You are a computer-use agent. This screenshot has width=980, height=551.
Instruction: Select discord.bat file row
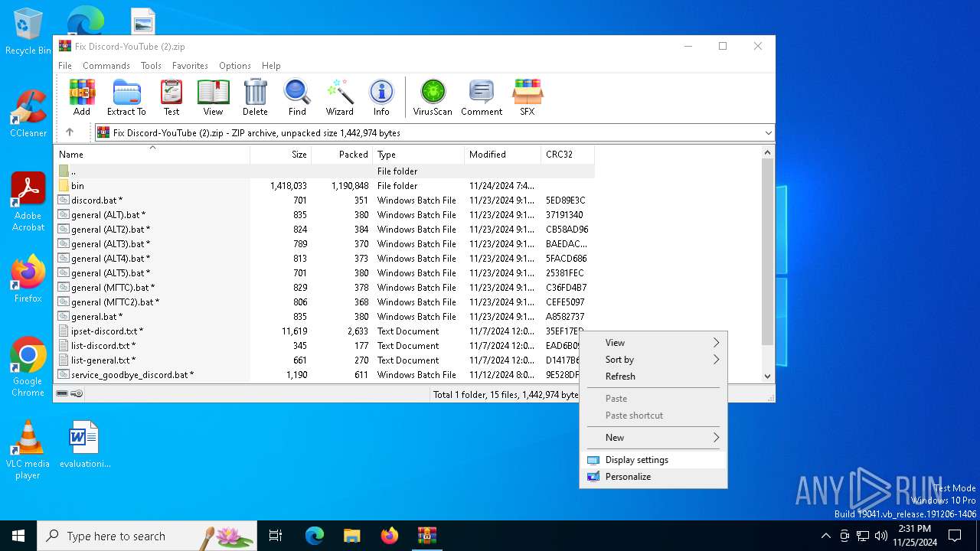click(325, 201)
